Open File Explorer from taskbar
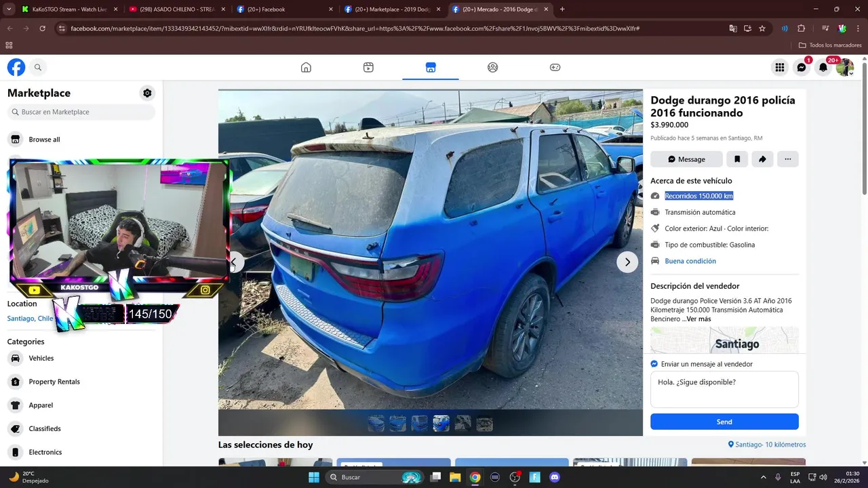Image resolution: width=868 pixels, height=488 pixels. pyautogui.click(x=455, y=477)
